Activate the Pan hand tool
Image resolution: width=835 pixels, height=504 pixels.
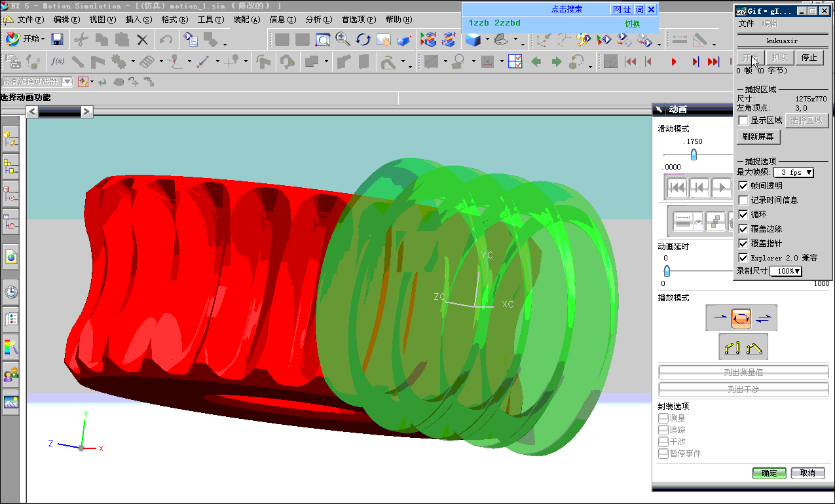[x=383, y=39]
